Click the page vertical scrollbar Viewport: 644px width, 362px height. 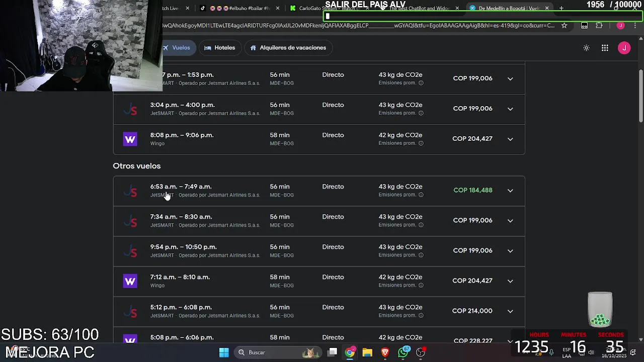coord(640,96)
